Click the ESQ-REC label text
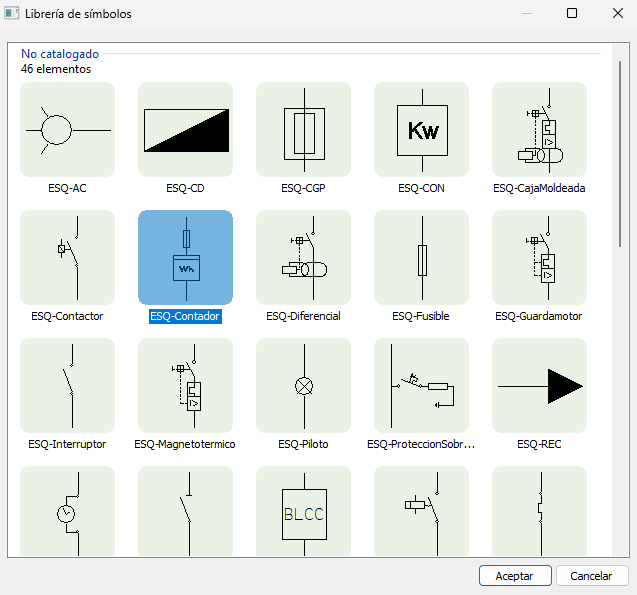 [x=540, y=444]
